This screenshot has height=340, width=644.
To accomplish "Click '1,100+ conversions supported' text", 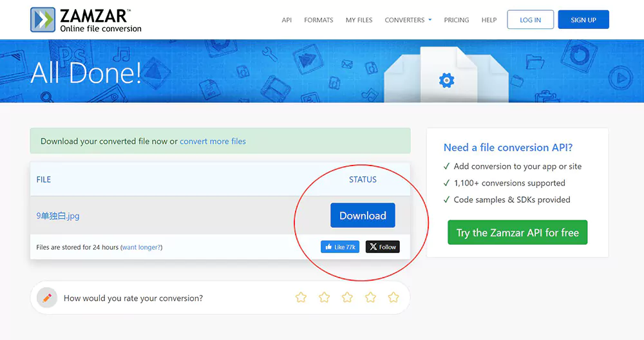I will point(509,183).
